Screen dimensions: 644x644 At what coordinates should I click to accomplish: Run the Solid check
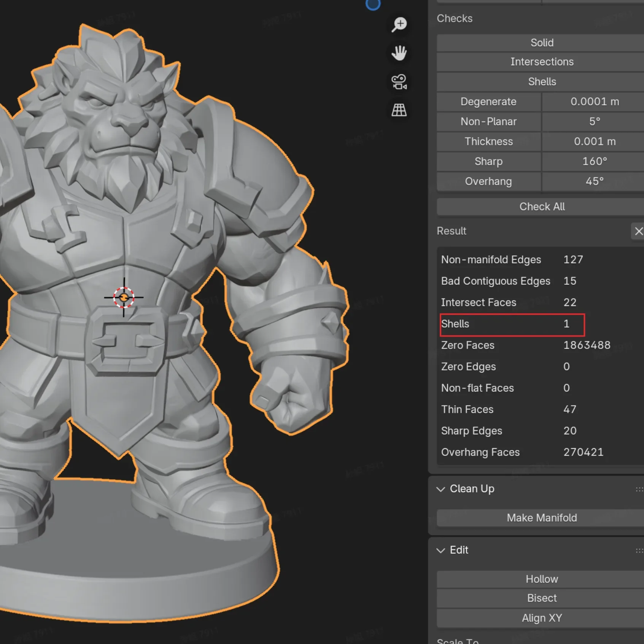pos(540,43)
